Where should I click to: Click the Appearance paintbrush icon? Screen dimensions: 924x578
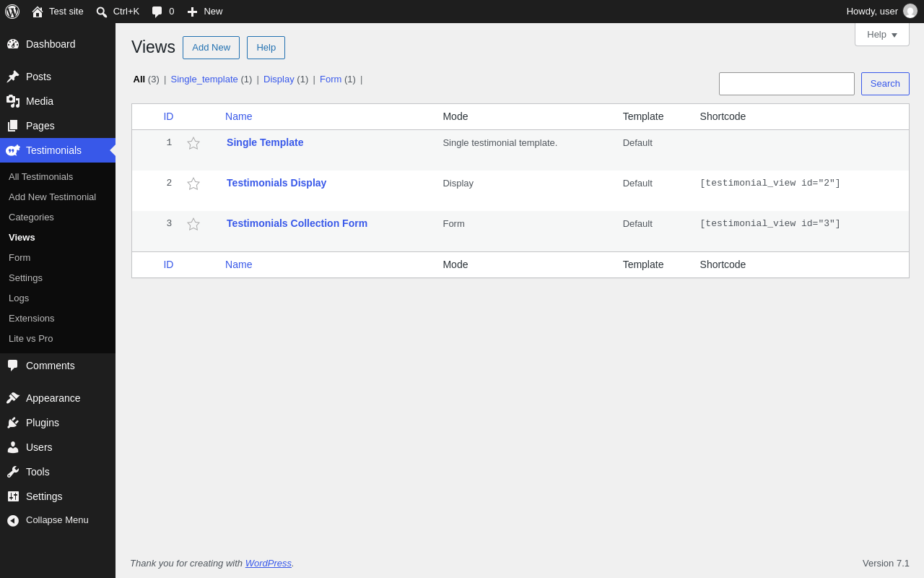pyautogui.click(x=13, y=398)
